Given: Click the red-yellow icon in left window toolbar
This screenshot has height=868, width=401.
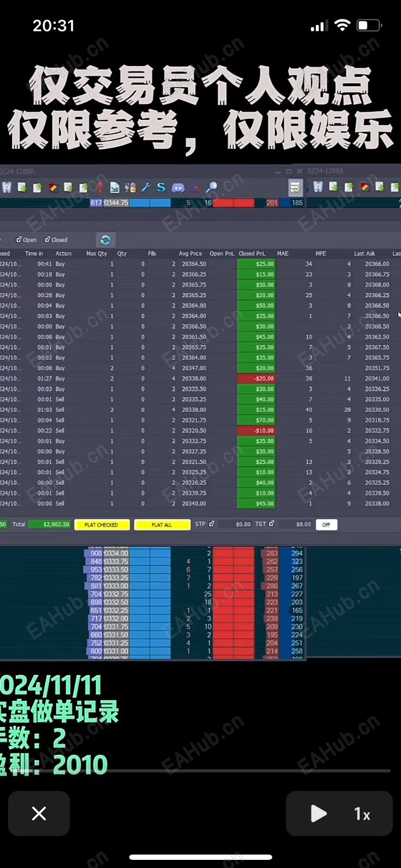Looking at the screenshot, I should (x=53, y=188).
